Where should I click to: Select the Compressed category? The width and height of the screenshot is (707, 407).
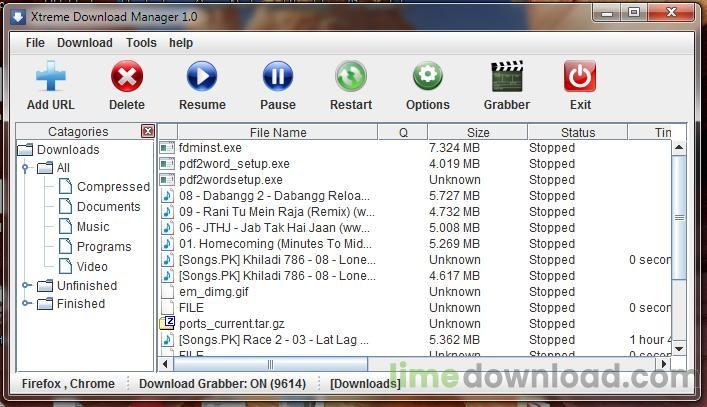click(113, 186)
